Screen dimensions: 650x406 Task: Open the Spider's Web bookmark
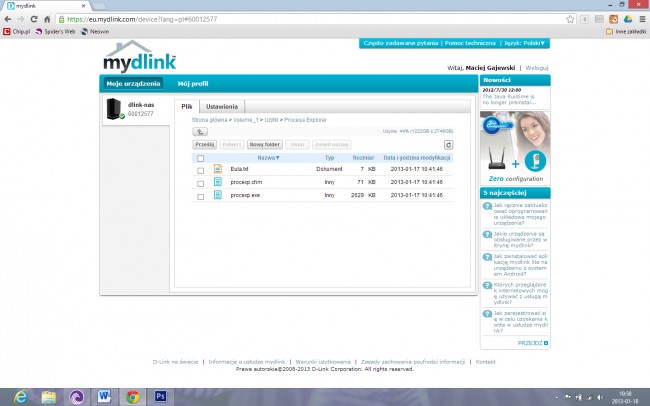(55, 32)
